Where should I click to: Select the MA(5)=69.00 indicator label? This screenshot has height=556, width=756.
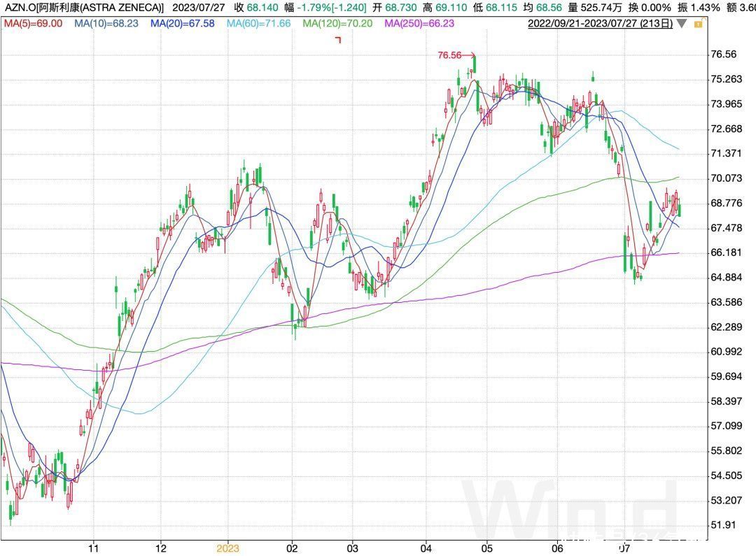(34, 23)
